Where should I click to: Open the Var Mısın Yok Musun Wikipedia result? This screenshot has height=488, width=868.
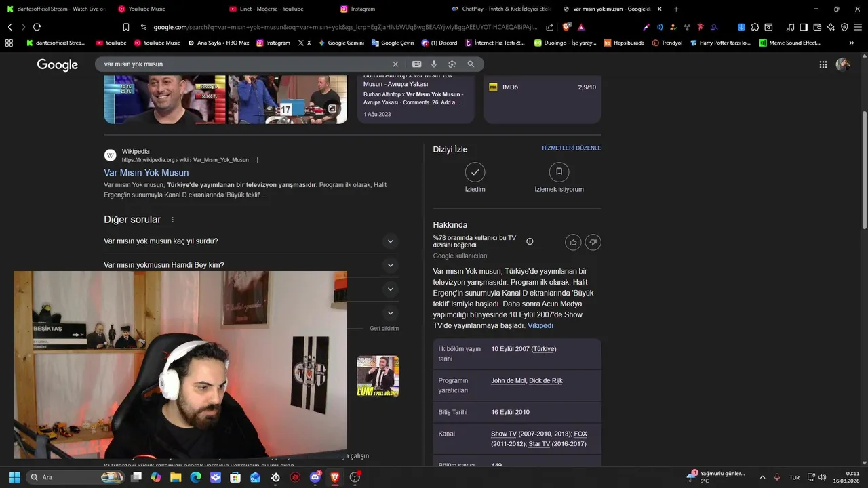(x=146, y=173)
